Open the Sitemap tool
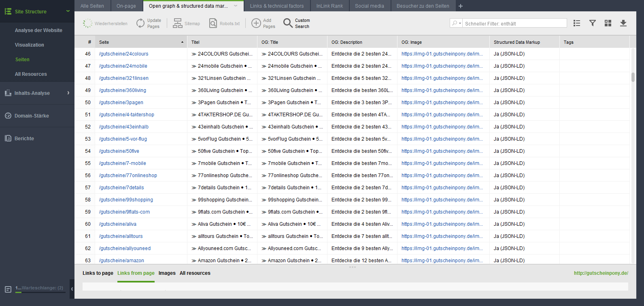The width and height of the screenshot is (644, 306). point(178,24)
